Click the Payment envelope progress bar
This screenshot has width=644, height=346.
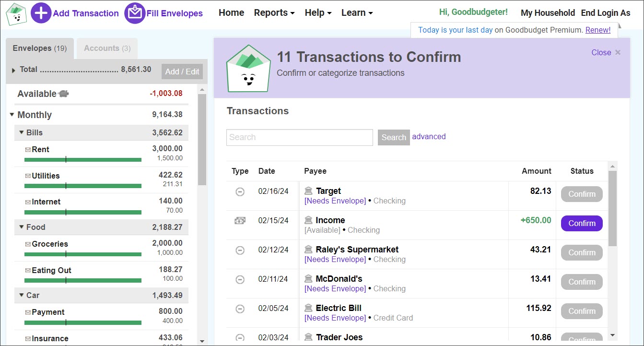[x=83, y=322]
